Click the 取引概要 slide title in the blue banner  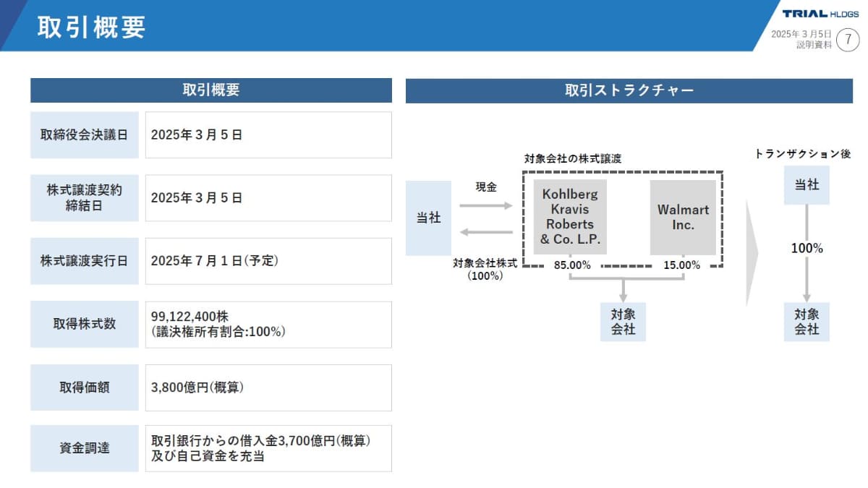(x=92, y=26)
